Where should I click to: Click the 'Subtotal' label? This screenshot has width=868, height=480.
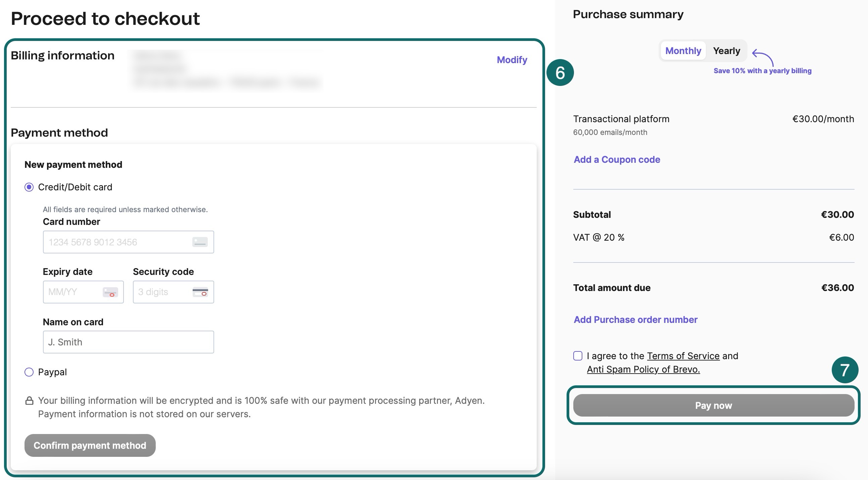point(592,214)
